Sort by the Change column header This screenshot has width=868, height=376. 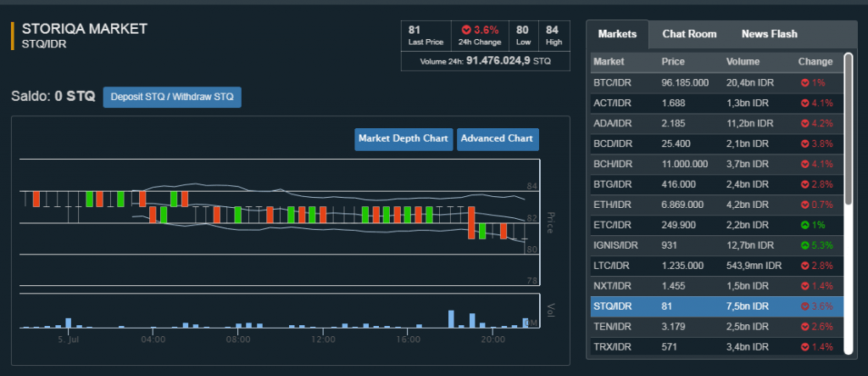tap(815, 62)
